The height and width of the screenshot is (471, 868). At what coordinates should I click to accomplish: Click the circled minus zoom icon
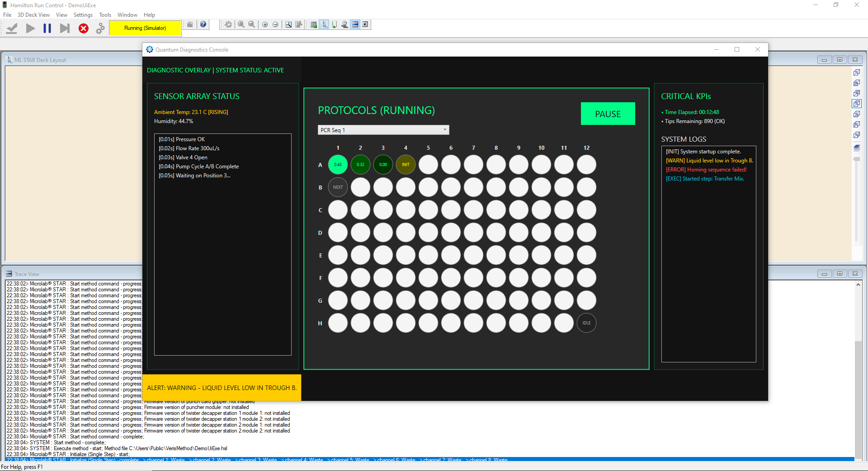pos(275,24)
